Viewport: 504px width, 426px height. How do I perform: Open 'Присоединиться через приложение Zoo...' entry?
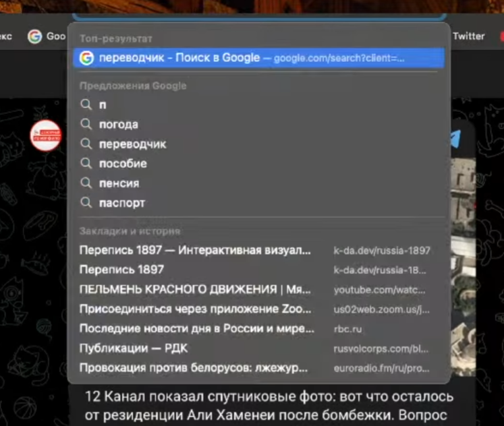tap(259, 309)
